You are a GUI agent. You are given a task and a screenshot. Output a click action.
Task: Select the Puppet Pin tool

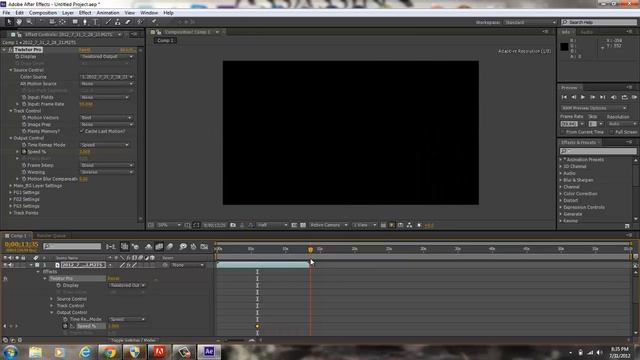tap(154, 22)
